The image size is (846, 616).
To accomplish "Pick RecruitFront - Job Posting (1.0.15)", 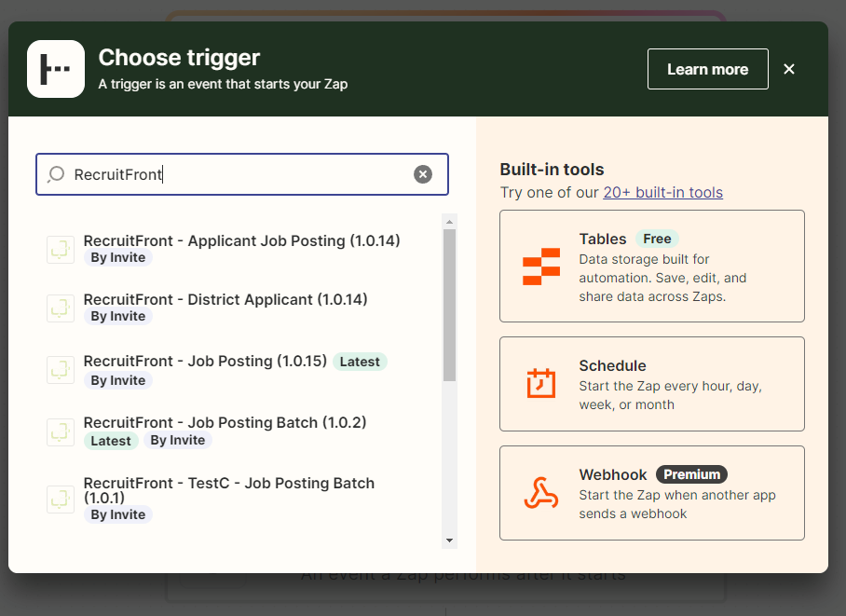I will [x=205, y=362].
